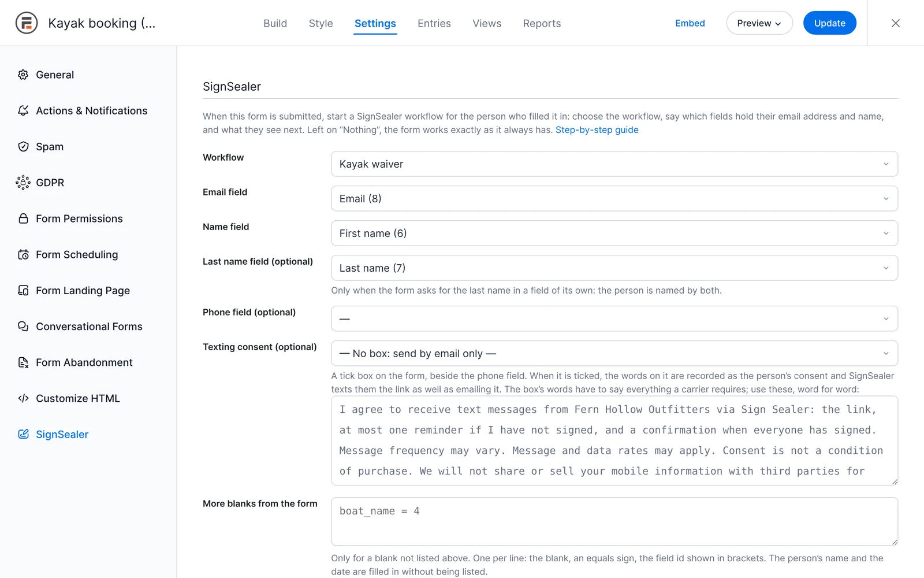Click the Actions & Notifications bell icon
The width and height of the screenshot is (924, 578).
pos(23,110)
